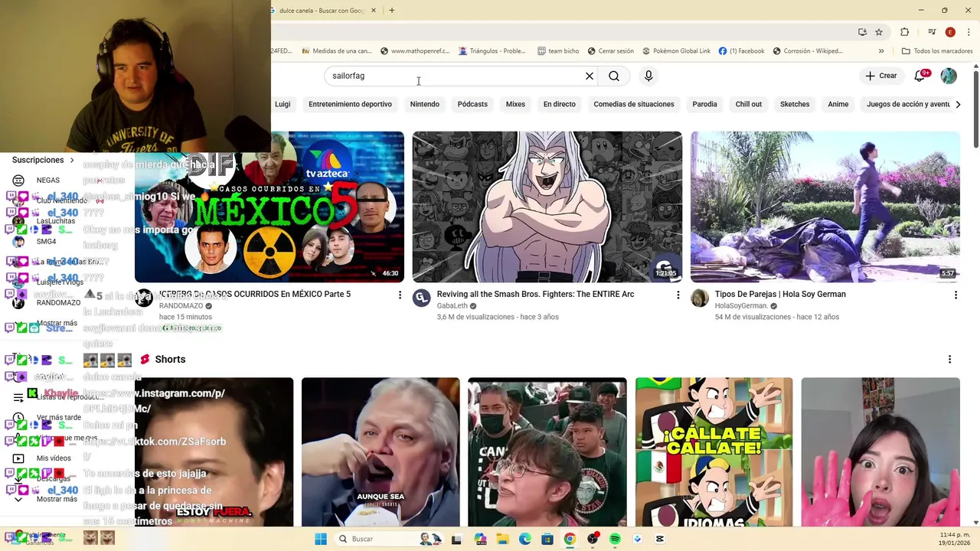Open the Triángulos - Proble... bookmark
Viewport: 980px width, 551px height.
click(492, 51)
